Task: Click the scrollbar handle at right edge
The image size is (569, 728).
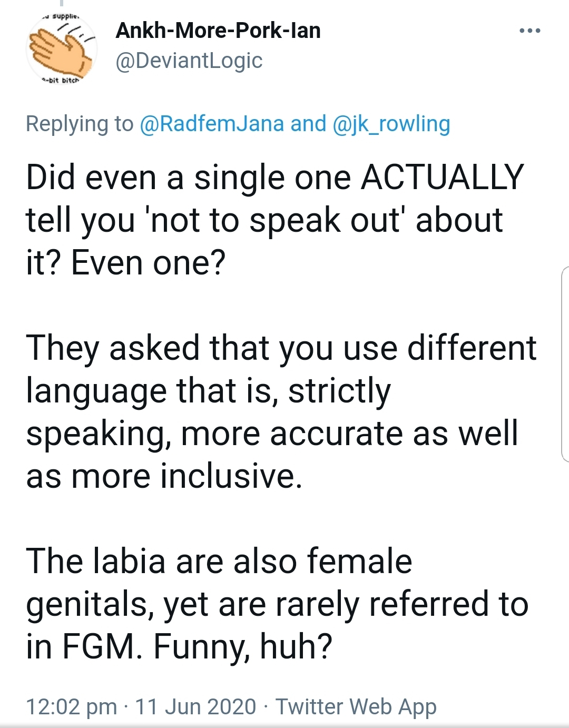Action: click(x=564, y=363)
